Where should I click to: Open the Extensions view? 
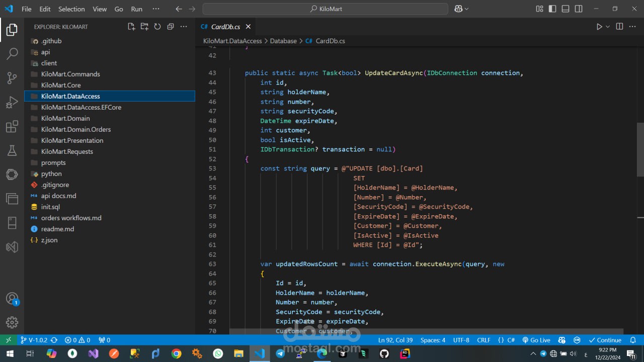12,127
